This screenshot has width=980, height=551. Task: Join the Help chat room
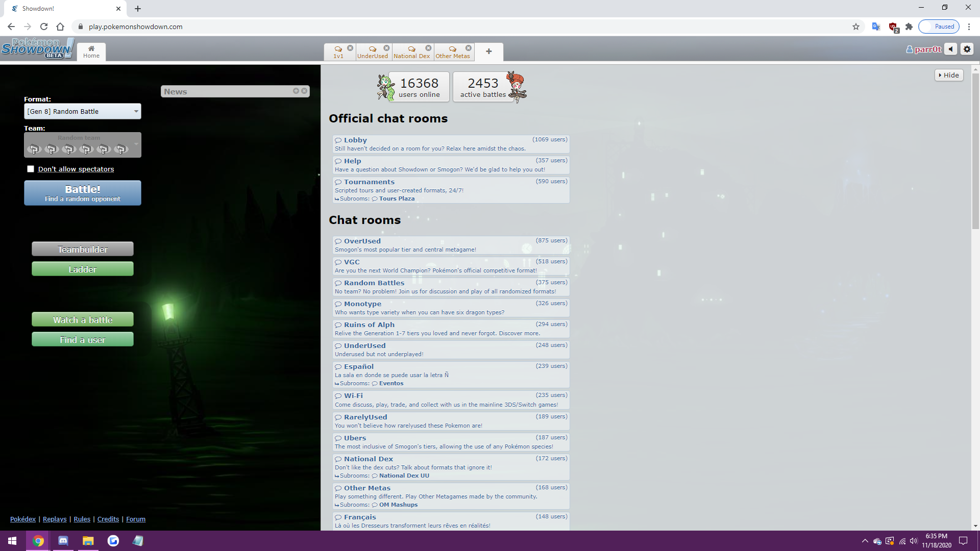click(451, 165)
